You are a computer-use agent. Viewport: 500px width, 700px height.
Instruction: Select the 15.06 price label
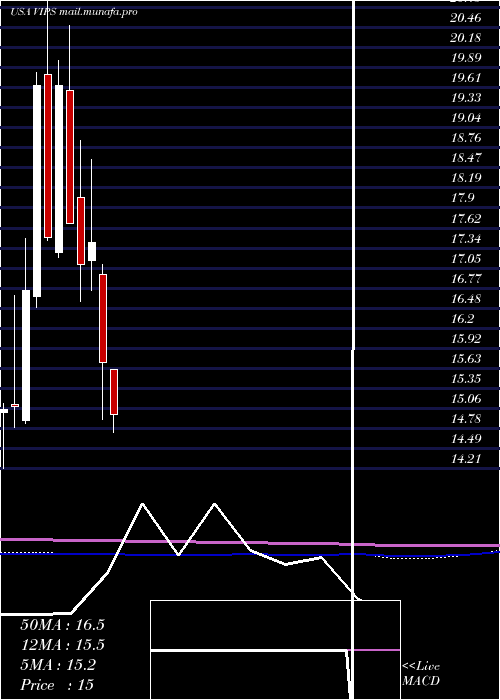coord(466,399)
